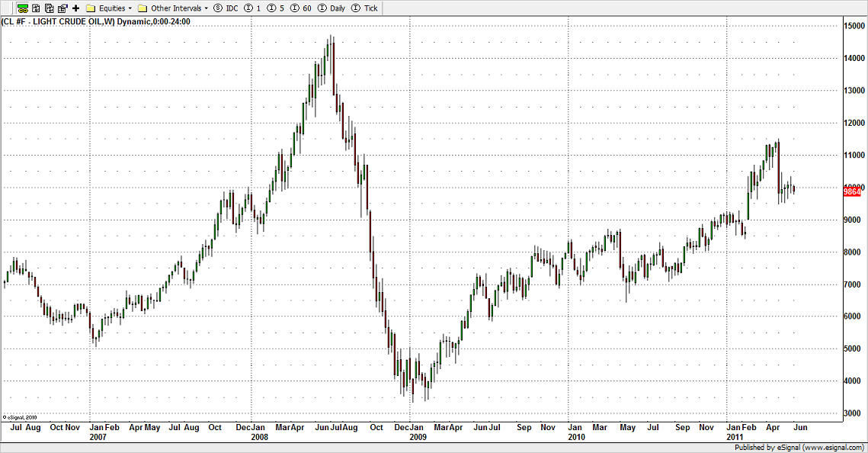Click the second toolbar page icon

[x=37, y=8]
